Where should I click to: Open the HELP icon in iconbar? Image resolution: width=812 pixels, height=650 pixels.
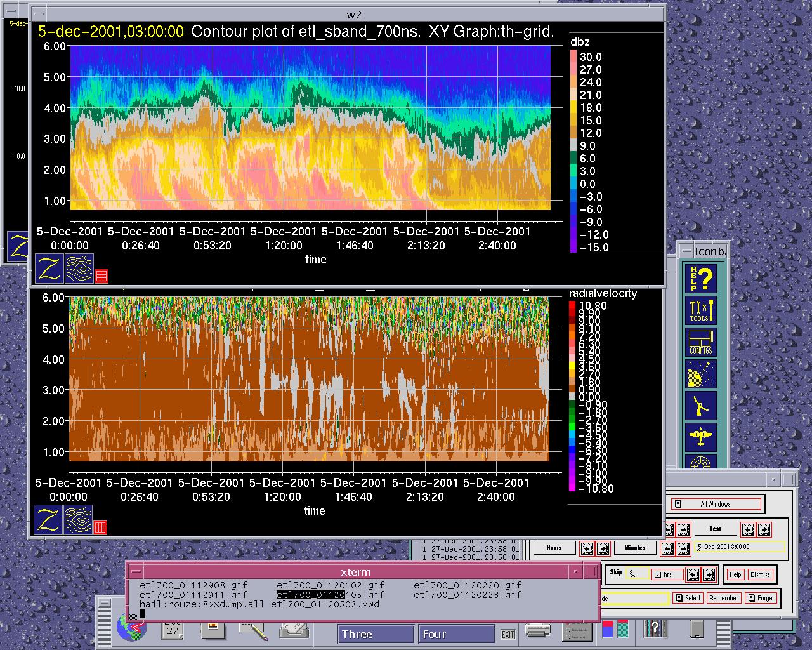(x=700, y=278)
